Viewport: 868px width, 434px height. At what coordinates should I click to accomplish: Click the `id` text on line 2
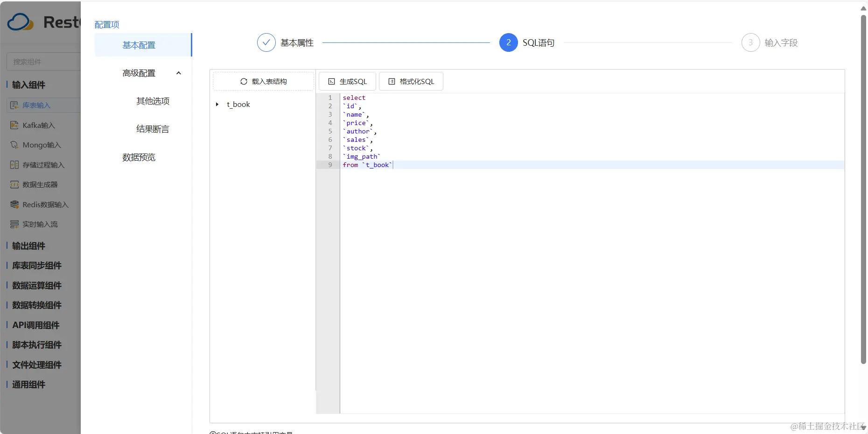tap(350, 106)
